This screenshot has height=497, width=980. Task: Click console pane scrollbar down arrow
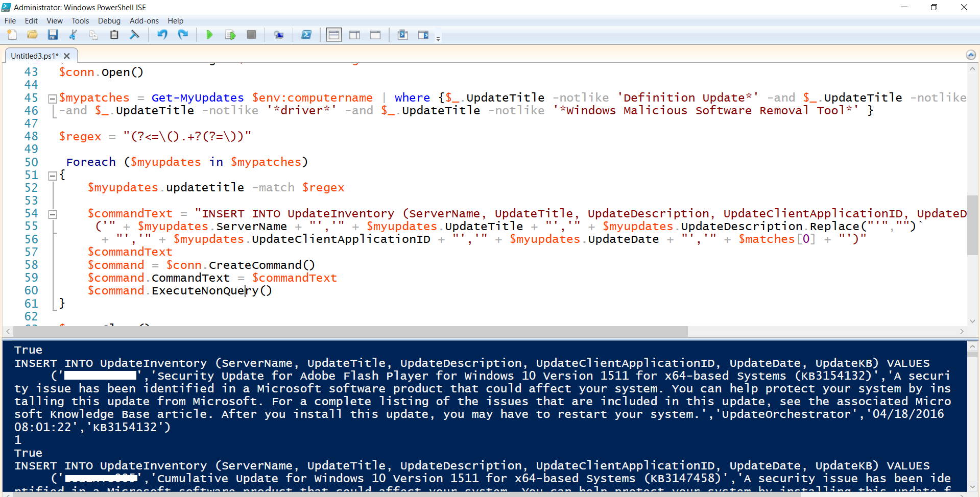coord(972,487)
